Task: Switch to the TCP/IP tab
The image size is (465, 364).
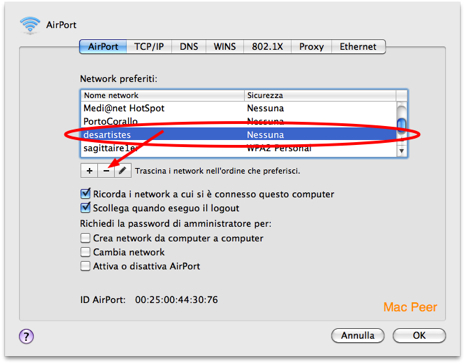Action: 149,47
